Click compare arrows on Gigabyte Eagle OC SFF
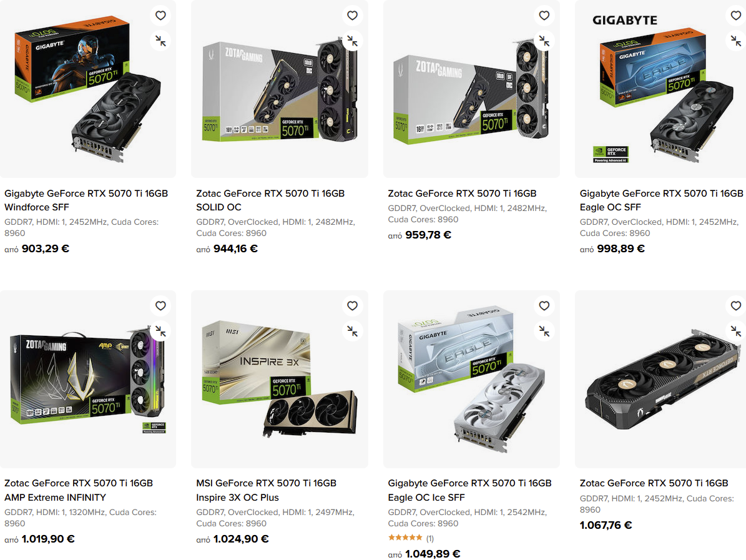 pyautogui.click(x=736, y=41)
